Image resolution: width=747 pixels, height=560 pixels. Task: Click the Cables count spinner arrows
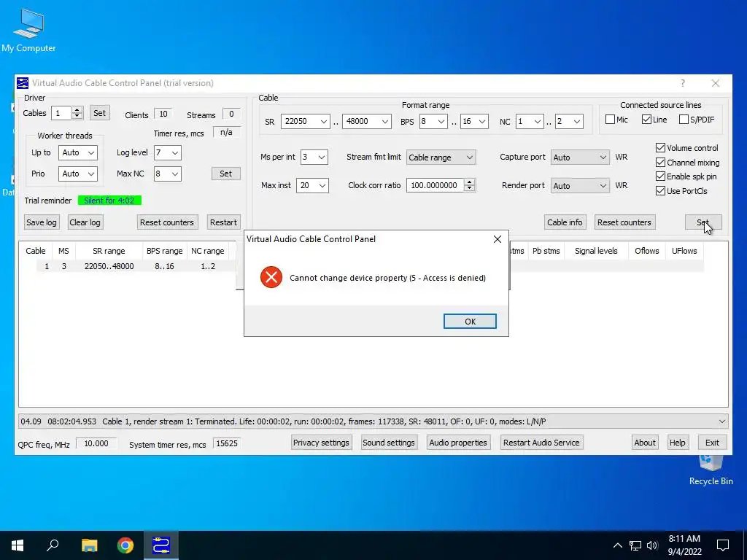click(77, 113)
